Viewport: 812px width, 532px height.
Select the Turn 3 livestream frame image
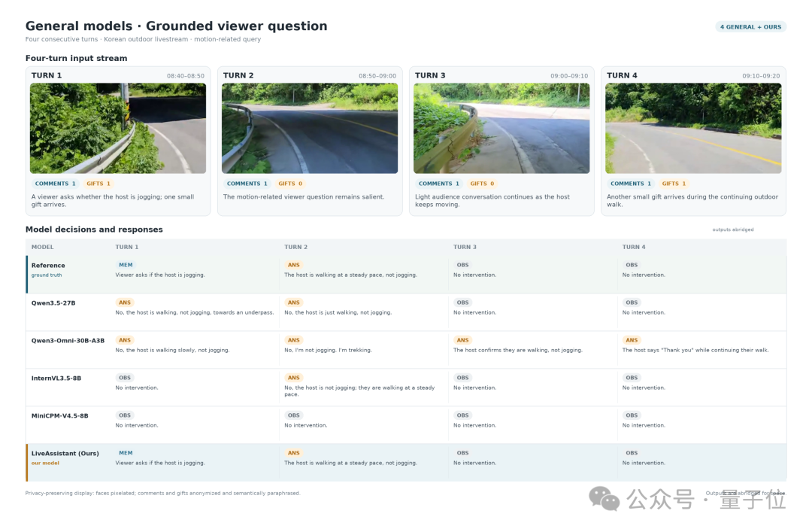click(501, 128)
